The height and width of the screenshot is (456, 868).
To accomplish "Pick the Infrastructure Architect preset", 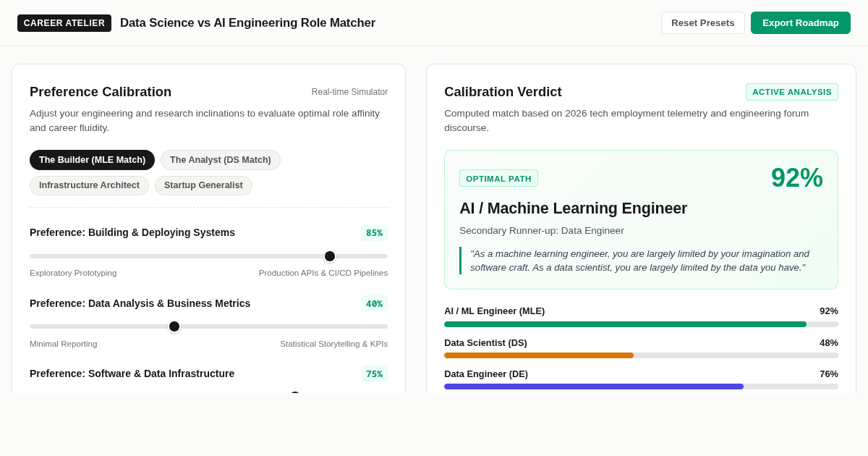I will click(x=89, y=185).
